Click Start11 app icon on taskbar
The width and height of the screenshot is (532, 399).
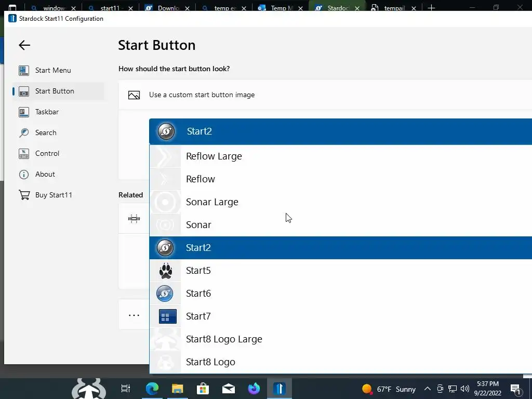pos(280,389)
